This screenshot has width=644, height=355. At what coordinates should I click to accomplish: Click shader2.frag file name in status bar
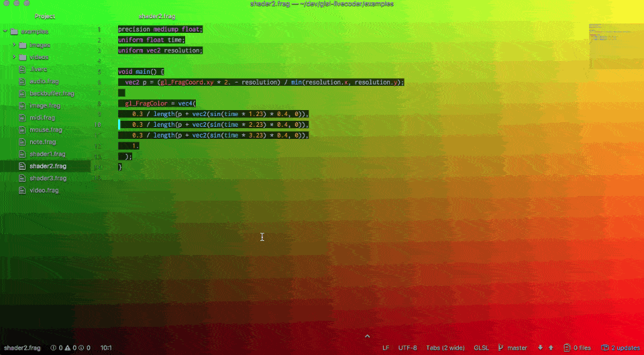[22, 348]
